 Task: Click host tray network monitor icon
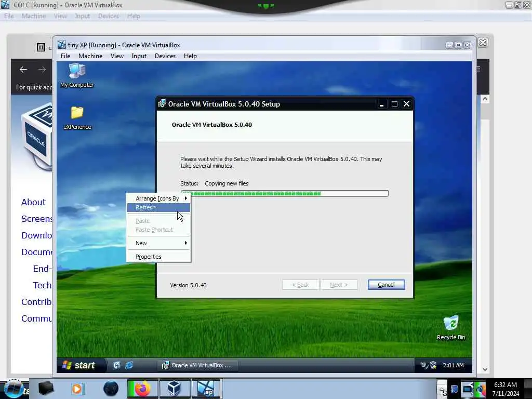[x=468, y=389]
